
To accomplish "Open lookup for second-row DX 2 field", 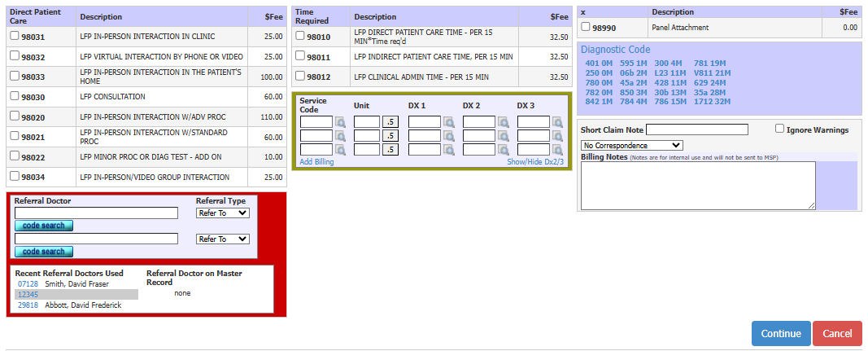I will (504, 136).
